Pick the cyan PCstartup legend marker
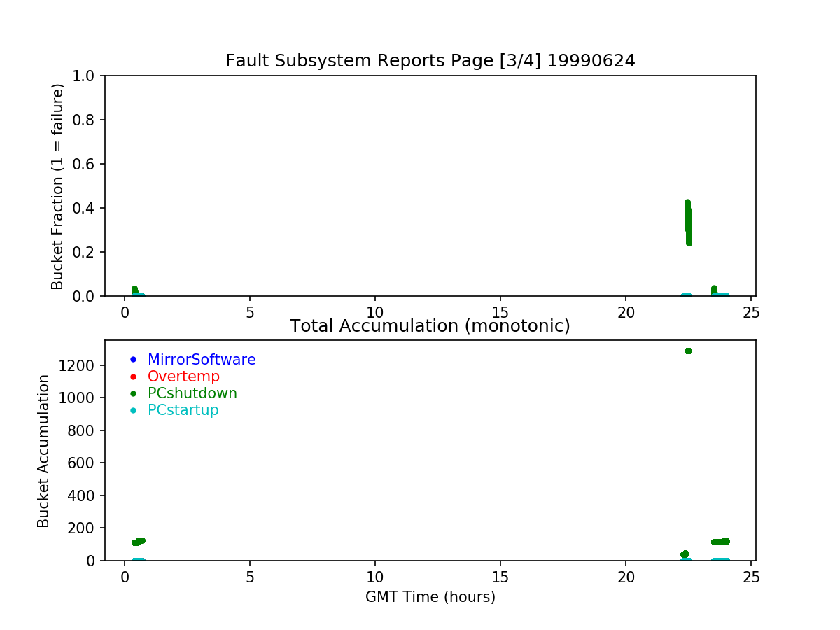 [x=133, y=410]
